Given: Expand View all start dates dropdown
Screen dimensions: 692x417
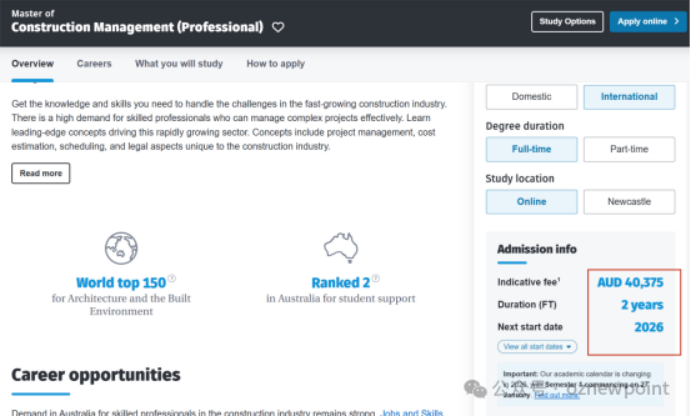Looking at the screenshot, I should [x=537, y=347].
